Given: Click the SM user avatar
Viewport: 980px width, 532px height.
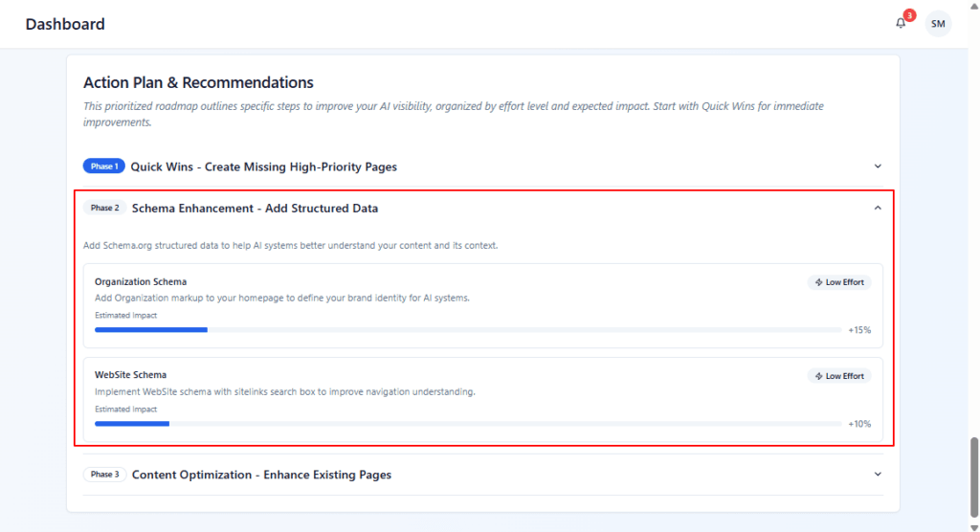Looking at the screenshot, I should tap(938, 24).
